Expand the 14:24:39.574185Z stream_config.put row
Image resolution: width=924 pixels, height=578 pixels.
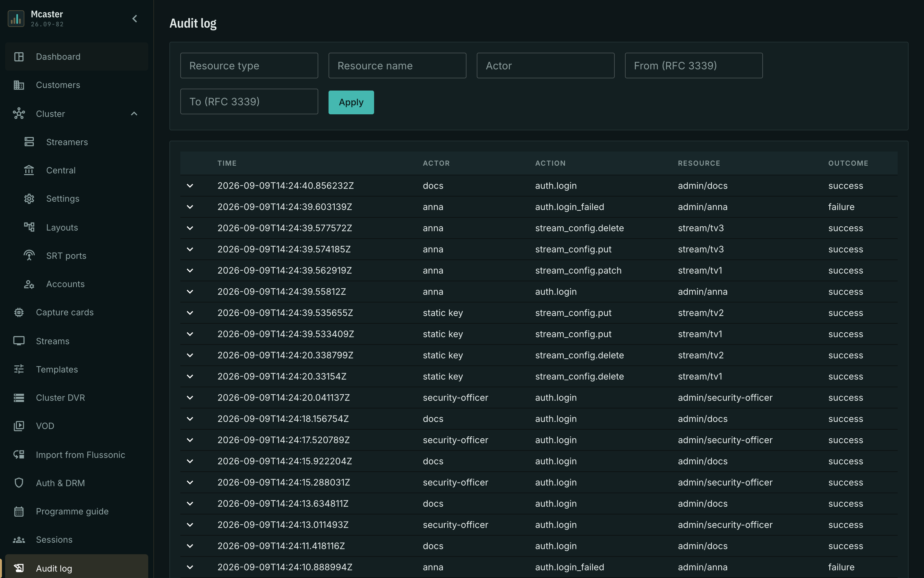click(x=190, y=249)
